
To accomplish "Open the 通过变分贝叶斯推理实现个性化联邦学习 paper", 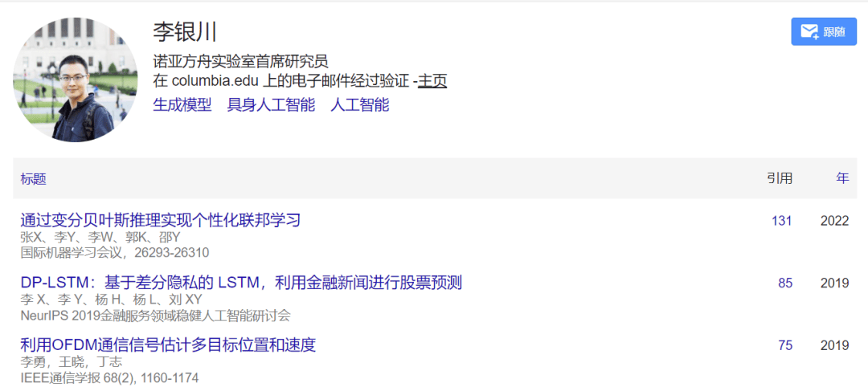I will pyautogui.click(x=161, y=221).
